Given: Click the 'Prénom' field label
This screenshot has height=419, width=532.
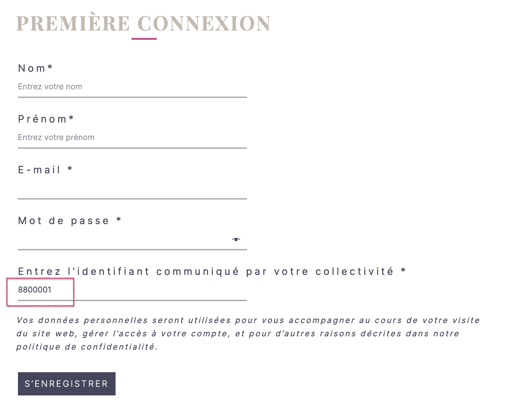Looking at the screenshot, I should pos(43,119).
